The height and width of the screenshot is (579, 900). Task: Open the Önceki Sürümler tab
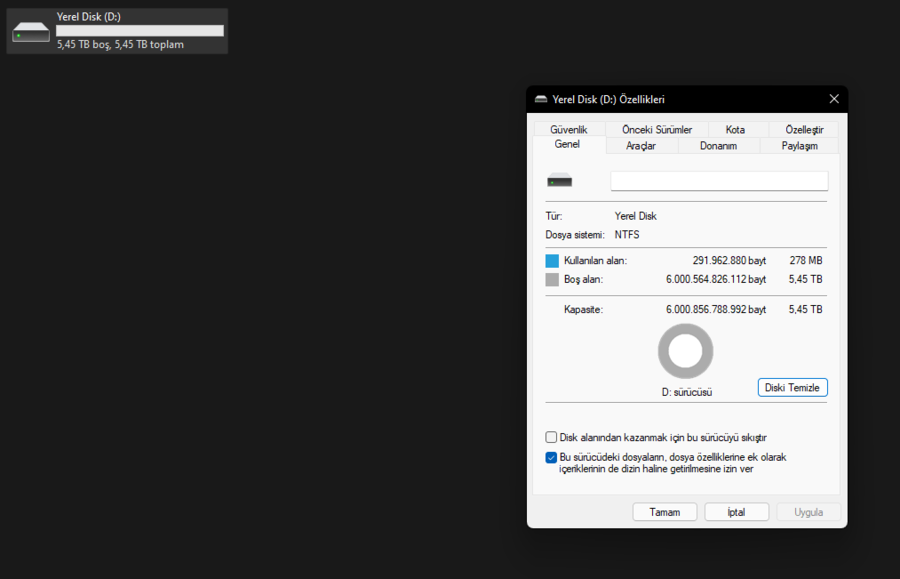pyautogui.click(x=657, y=130)
